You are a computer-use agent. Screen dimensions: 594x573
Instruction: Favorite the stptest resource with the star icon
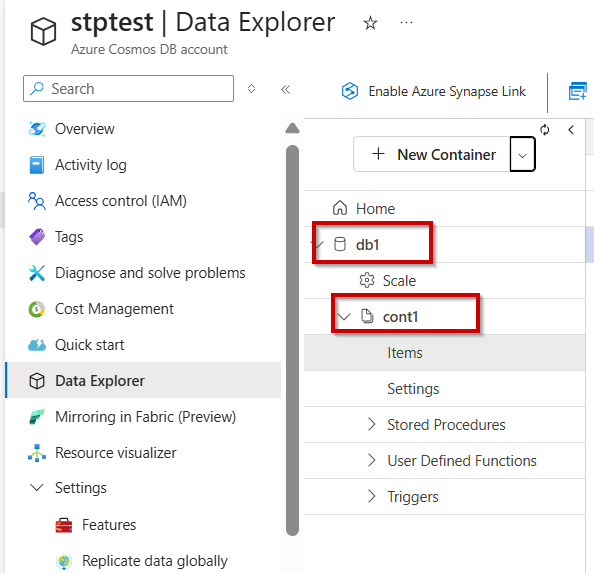coord(370,23)
